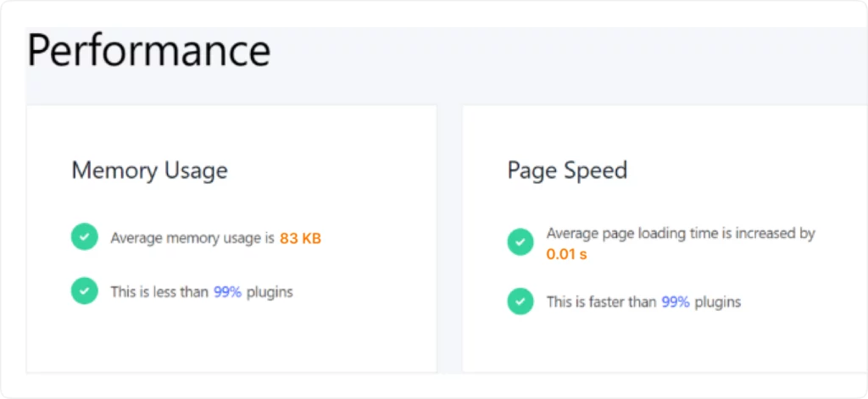
Task: Click the orange 83 KB value
Action: 300,239
